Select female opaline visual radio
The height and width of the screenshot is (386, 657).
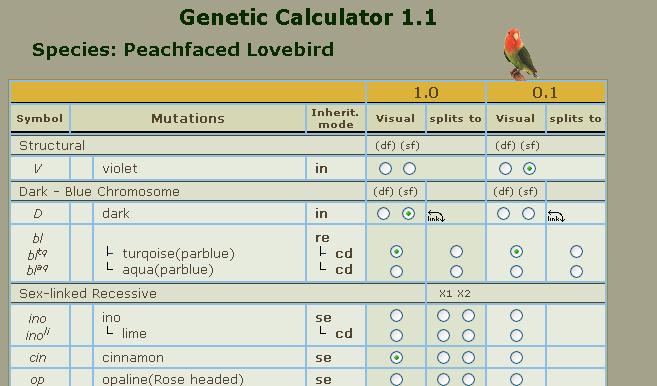tap(516, 379)
